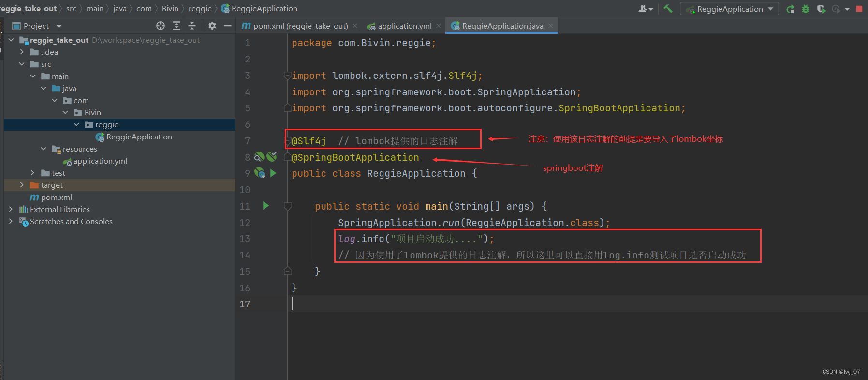Collapse the resources folder arrow
Image resolution: width=868 pixels, height=380 pixels.
click(x=44, y=149)
